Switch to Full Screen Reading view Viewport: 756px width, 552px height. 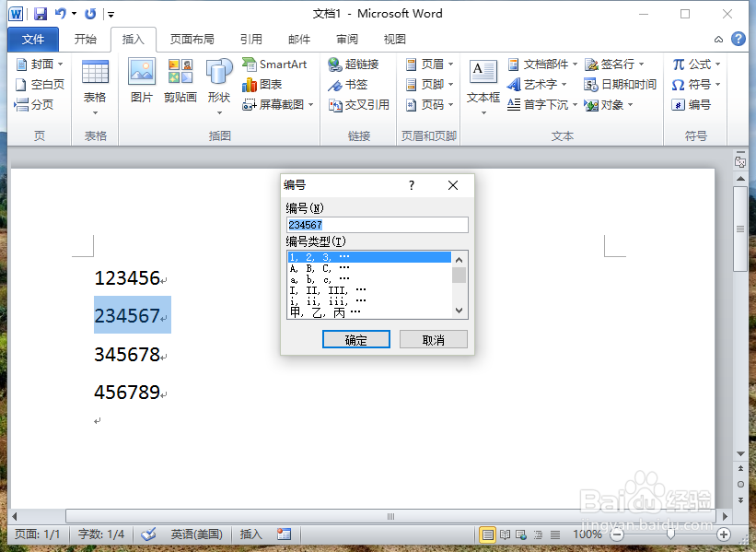505,534
